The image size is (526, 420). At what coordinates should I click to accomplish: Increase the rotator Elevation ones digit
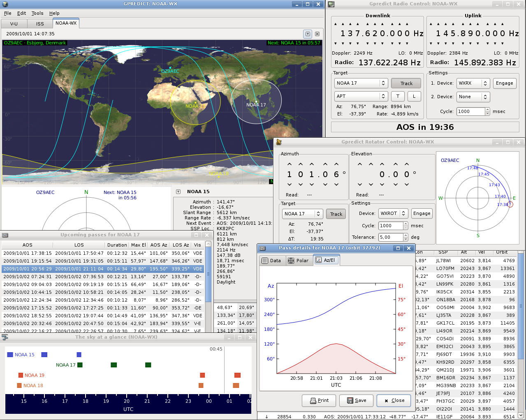click(x=382, y=164)
